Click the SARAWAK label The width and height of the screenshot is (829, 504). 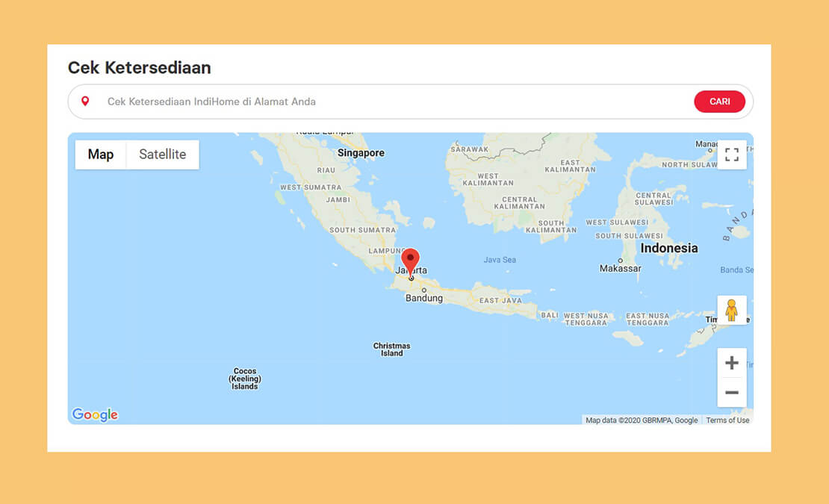470,149
